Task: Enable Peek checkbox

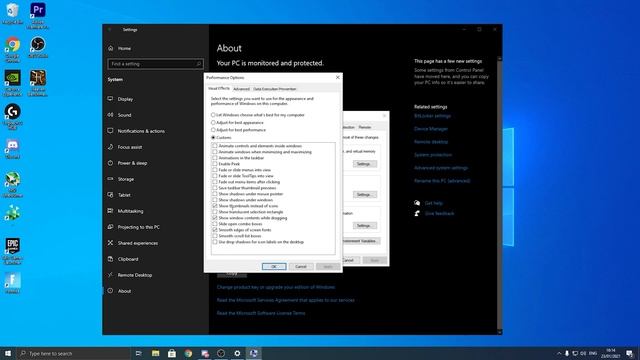Action: [x=215, y=164]
